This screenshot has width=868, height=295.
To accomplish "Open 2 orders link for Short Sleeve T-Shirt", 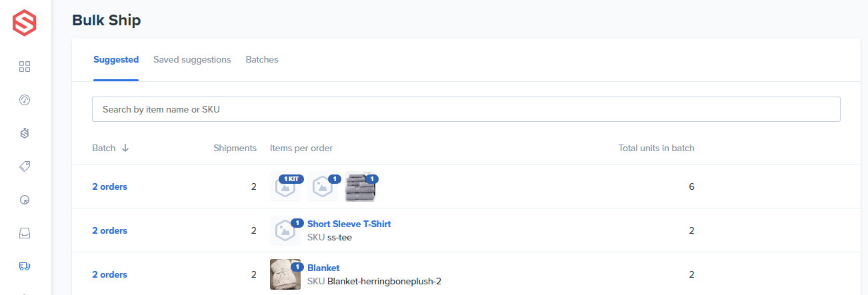I will [x=109, y=231].
